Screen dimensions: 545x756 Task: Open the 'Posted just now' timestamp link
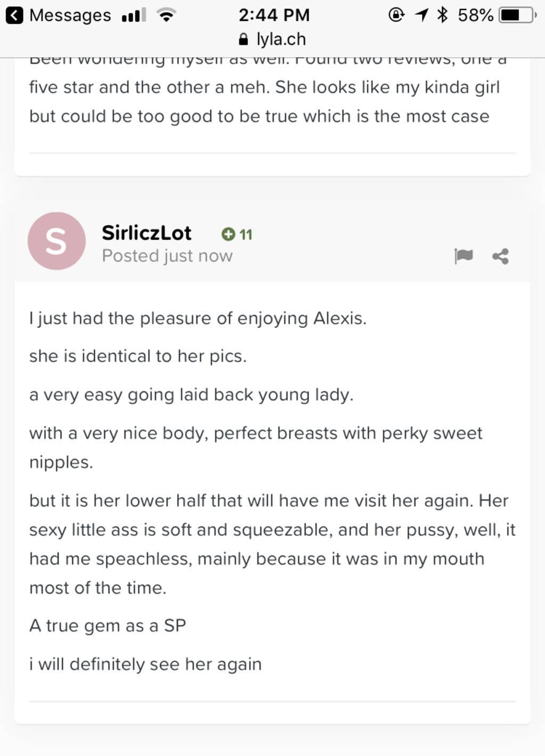coord(167,256)
